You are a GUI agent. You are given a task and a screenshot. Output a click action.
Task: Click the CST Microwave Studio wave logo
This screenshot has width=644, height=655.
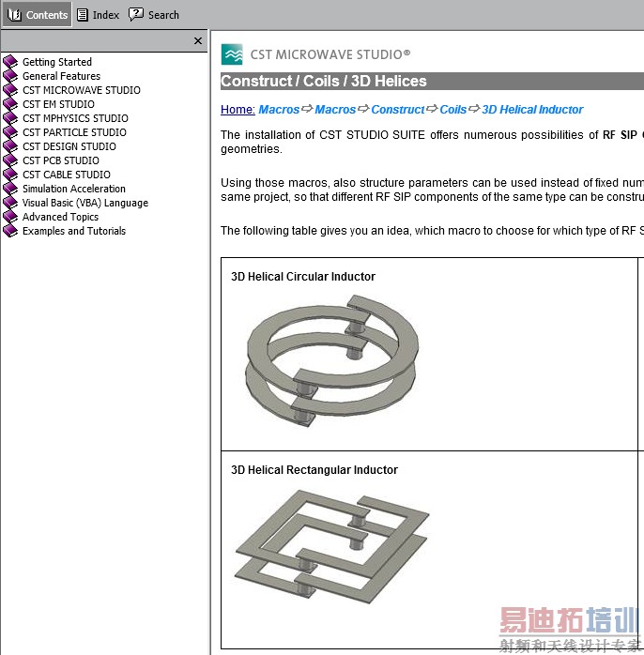click(x=232, y=54)
